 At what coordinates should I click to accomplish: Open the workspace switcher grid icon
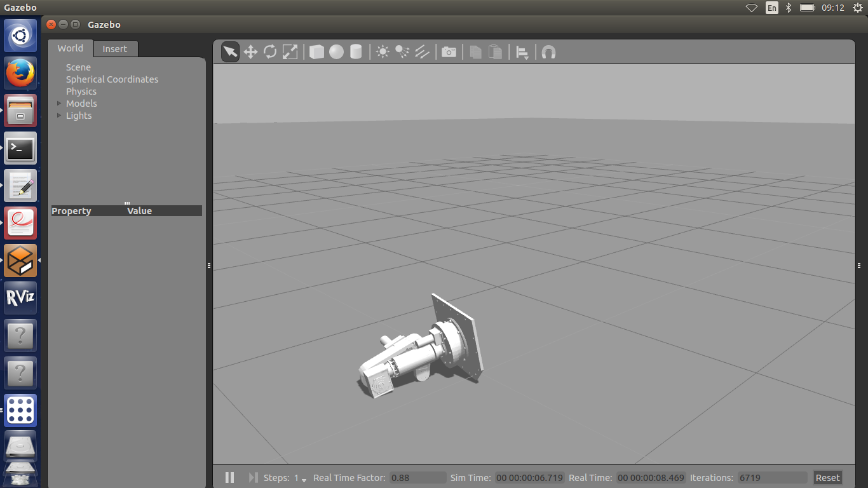pos(20,410)
